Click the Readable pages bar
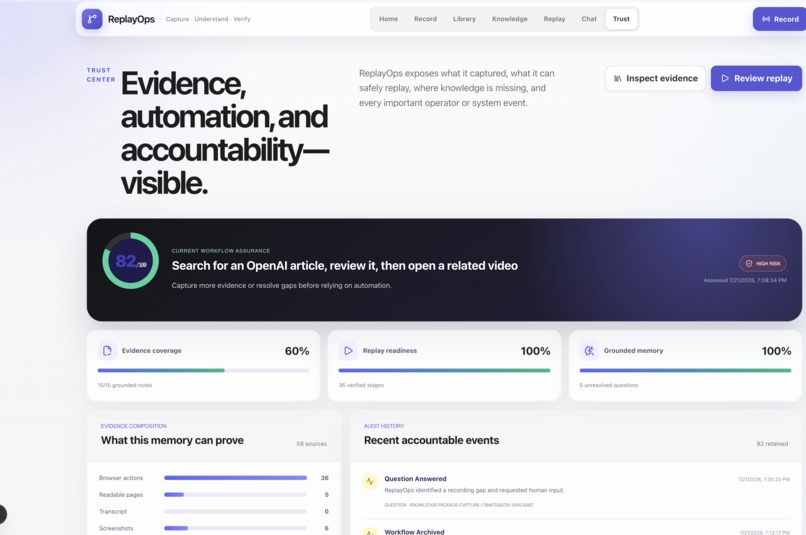The width and height of the screenshot is (806, 535). [235, 494]
